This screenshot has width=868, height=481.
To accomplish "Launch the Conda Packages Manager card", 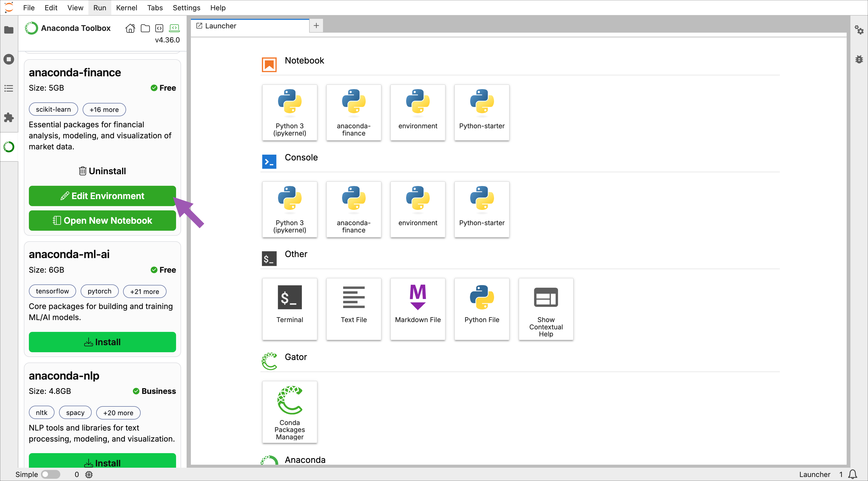I will coord(289,412).
